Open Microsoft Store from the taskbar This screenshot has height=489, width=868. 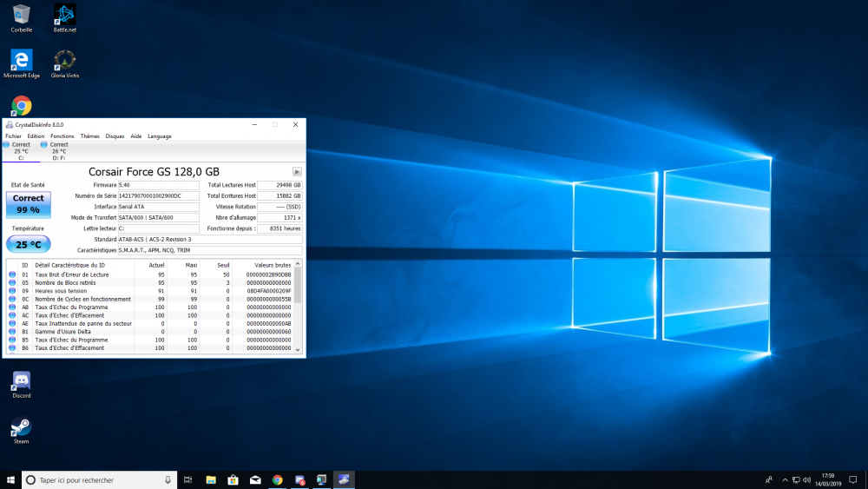(233, 479)
